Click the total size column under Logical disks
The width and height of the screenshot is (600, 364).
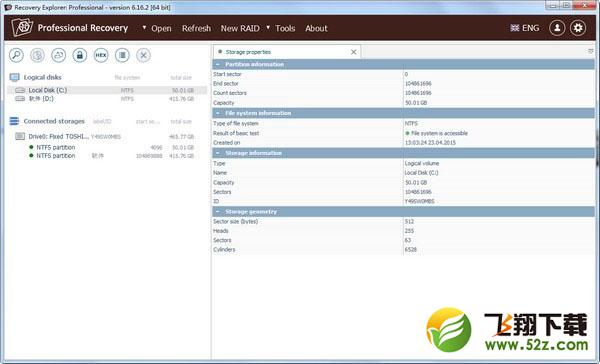tap(181, 78)
